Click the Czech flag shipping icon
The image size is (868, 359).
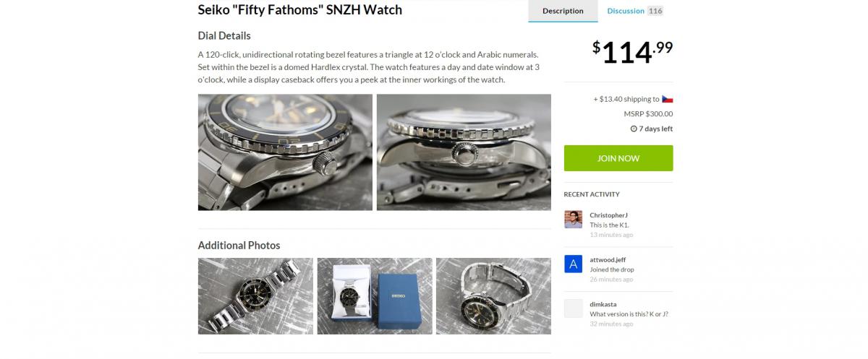click(667, 99)
